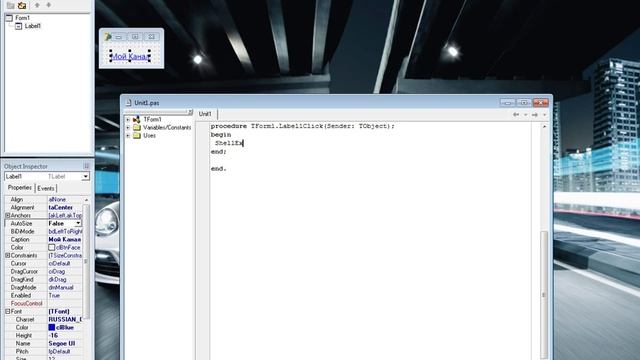Minimize the Unit1.pas editor window
This screenshot has width=640, height=360.
pos(508,102)
